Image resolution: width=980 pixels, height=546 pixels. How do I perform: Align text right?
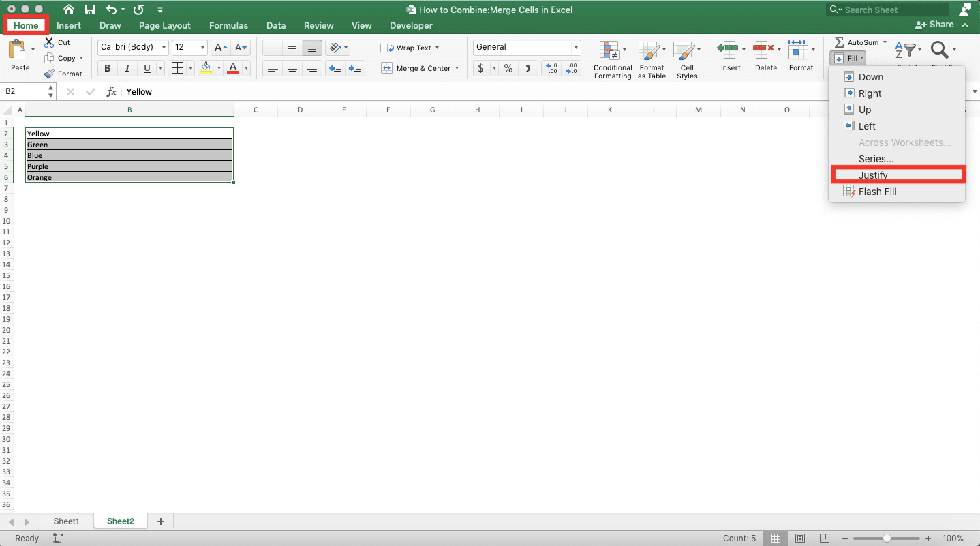pos(312,68)
